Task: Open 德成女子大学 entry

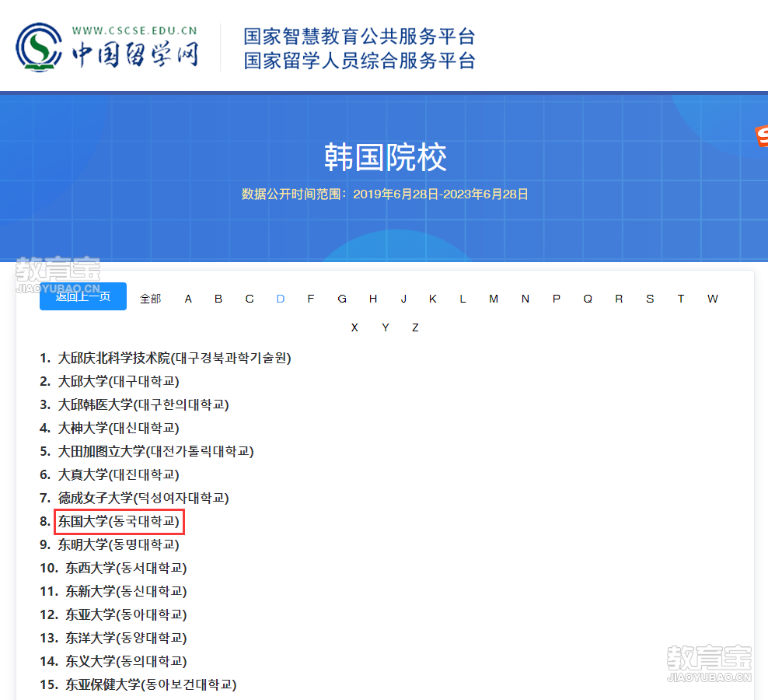Action: [x=144, y=498]
